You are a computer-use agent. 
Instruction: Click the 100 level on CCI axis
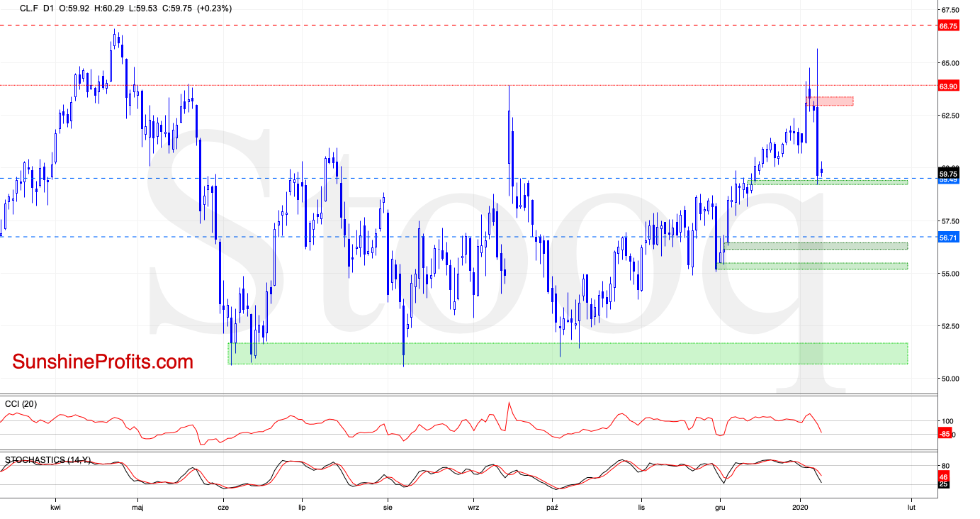(946, 421)
